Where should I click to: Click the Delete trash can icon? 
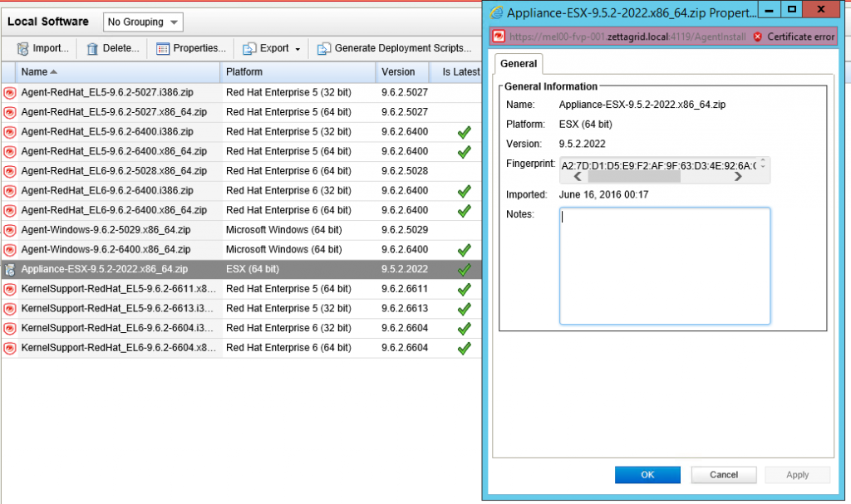click(x=93, y=49)
